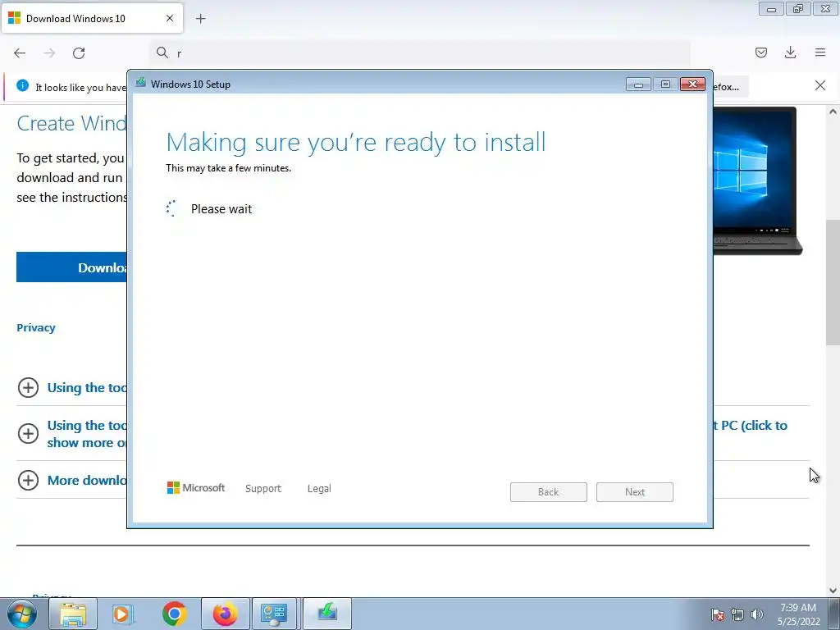Screen dimensions: 840x630
Task: Click the Firefox forward arrow
Action: point(49,52)
